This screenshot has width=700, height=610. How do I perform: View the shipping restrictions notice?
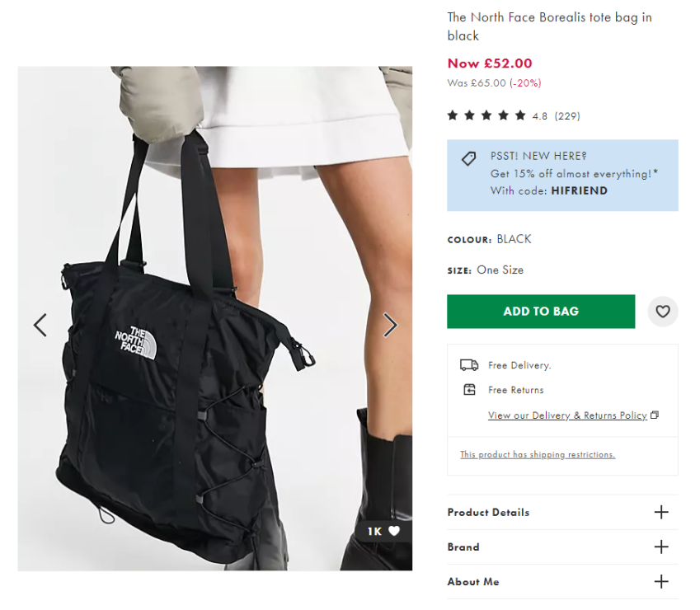[538, 455]
